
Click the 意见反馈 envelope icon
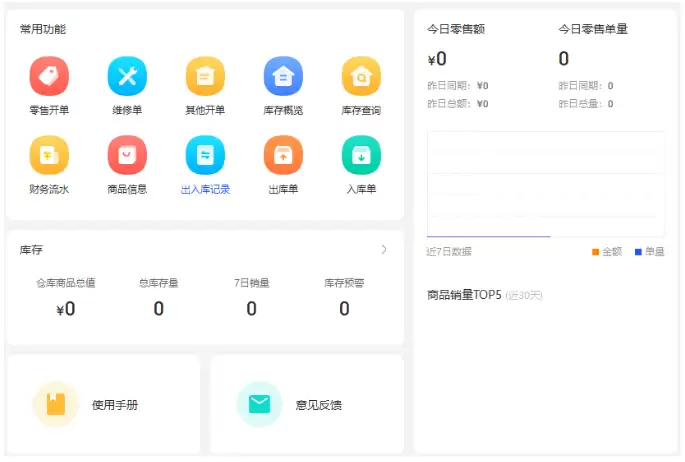(259, 404)
